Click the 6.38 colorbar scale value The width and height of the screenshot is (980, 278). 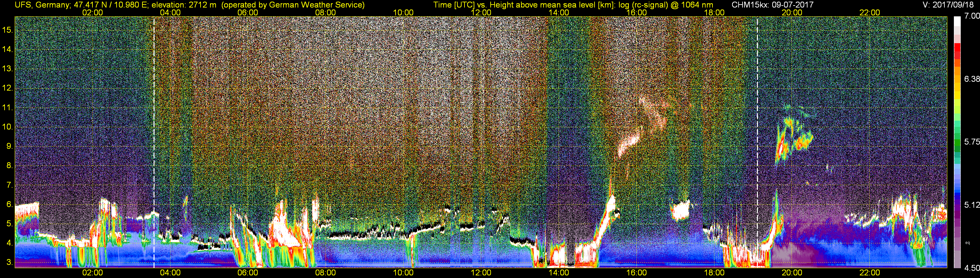tap(972, 79)
